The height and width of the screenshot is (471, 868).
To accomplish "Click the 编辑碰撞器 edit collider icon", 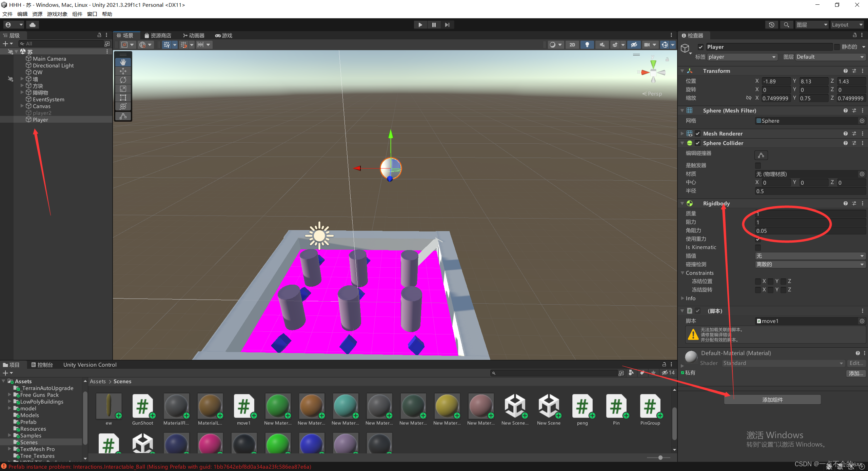I will pyautogui.click(x=761, y=155).
